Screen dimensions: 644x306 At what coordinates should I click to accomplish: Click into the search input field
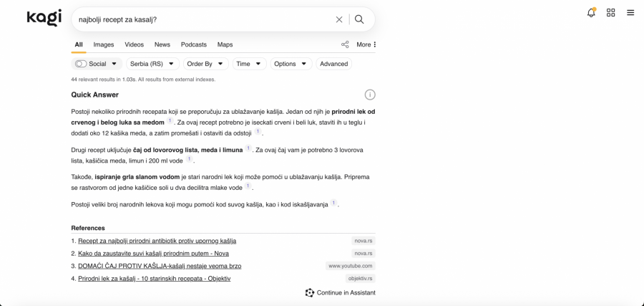click(200, 19)
